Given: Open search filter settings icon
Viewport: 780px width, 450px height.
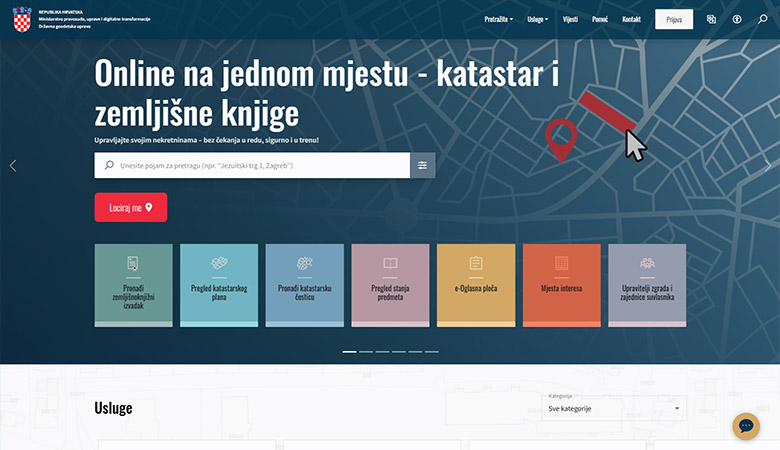Looking at the screenshot, I should point(422,165).
